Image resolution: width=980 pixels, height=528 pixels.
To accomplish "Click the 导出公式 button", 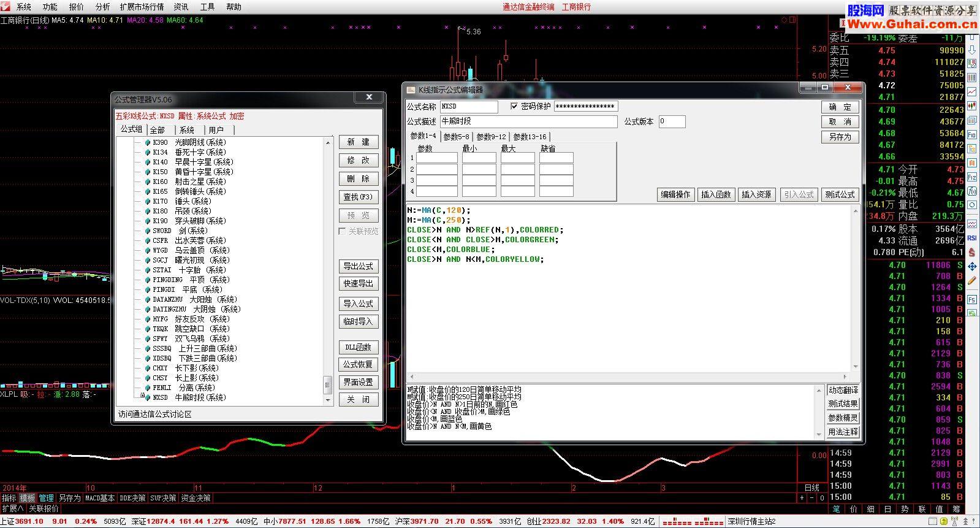I will [x=359, y=266].
